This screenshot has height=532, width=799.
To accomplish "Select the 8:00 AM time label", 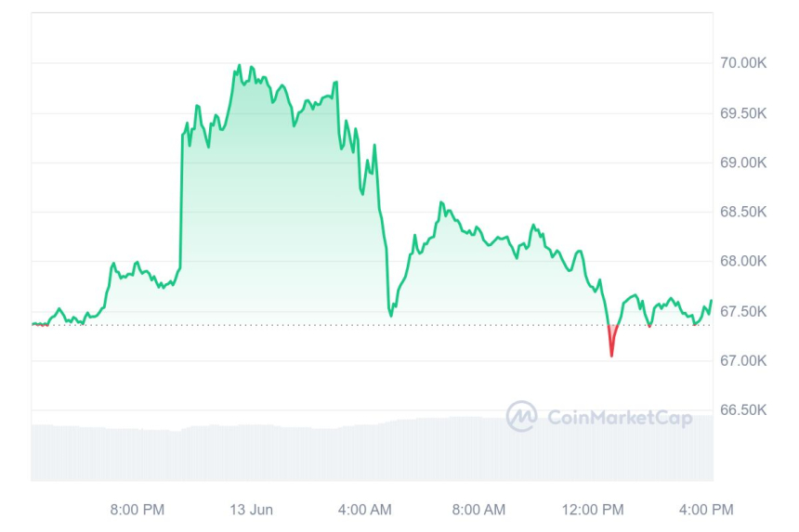I will pyautogui.click(x=478, y=510).
